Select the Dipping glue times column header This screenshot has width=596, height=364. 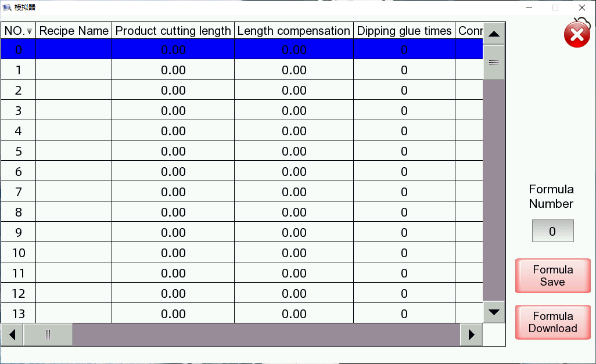[x=404, y=31]
